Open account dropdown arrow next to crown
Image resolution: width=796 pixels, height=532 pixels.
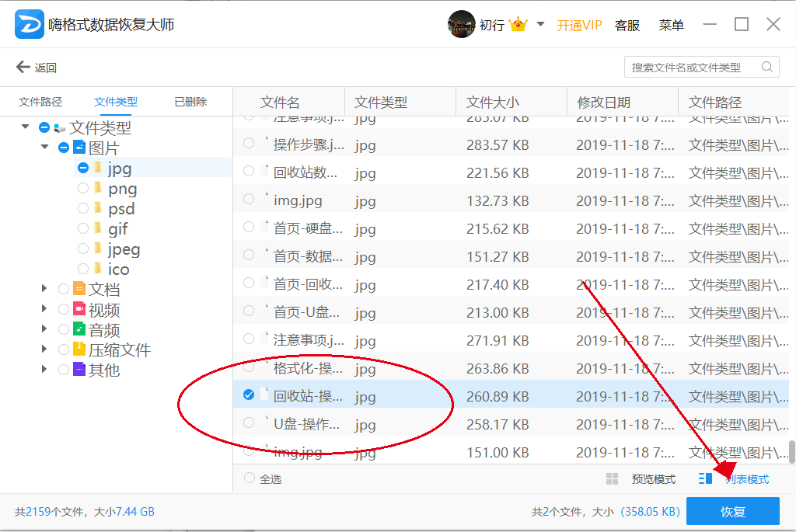point(541,24)
